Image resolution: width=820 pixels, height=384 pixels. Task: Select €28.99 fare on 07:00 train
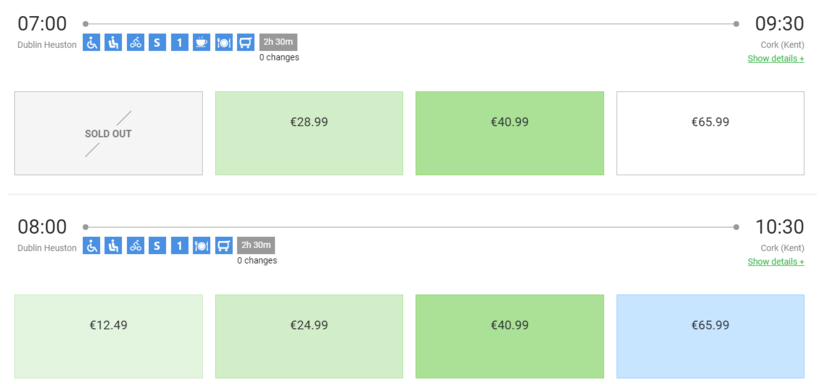[309, 133]
